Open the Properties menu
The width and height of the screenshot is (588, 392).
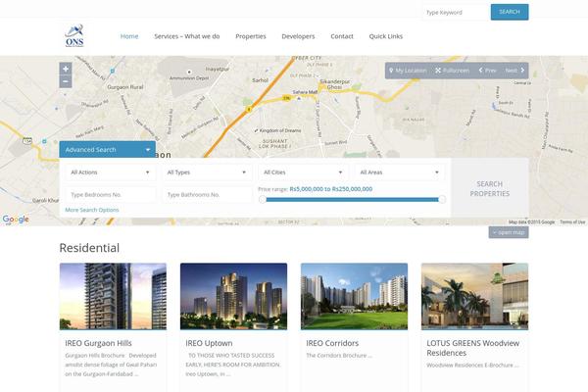[251, 36]
